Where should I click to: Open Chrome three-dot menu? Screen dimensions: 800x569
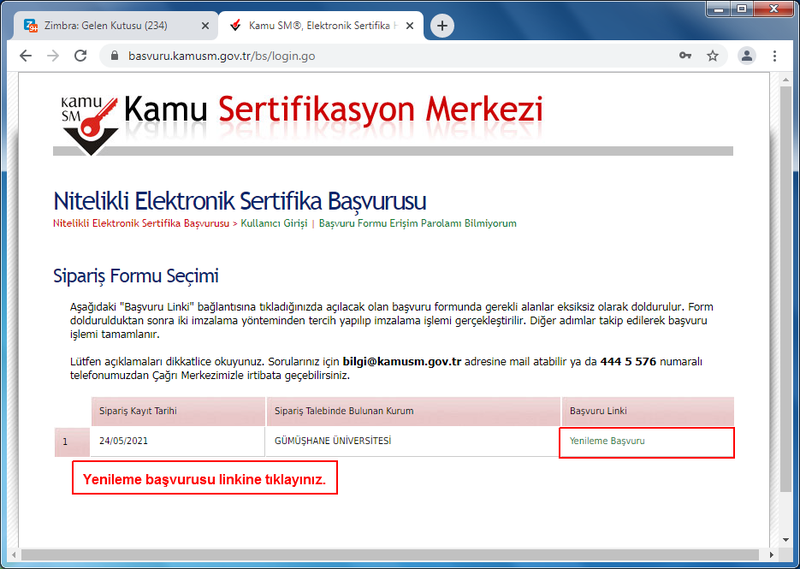click(774, 56)
